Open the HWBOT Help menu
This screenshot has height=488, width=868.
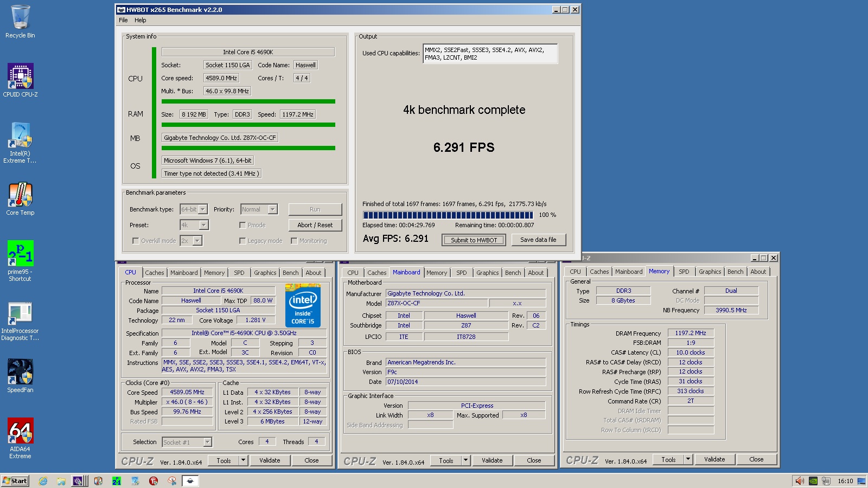point(141,20)
